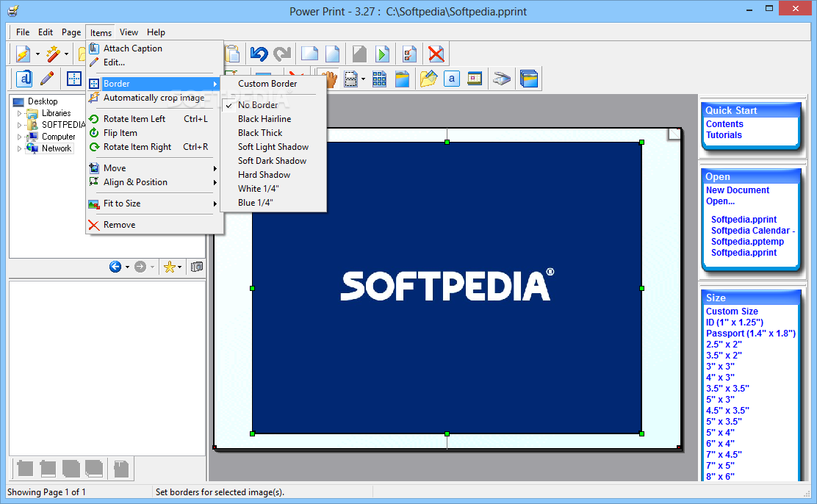
Task: Choose Automatically crop image
Action: click(155, 98)
